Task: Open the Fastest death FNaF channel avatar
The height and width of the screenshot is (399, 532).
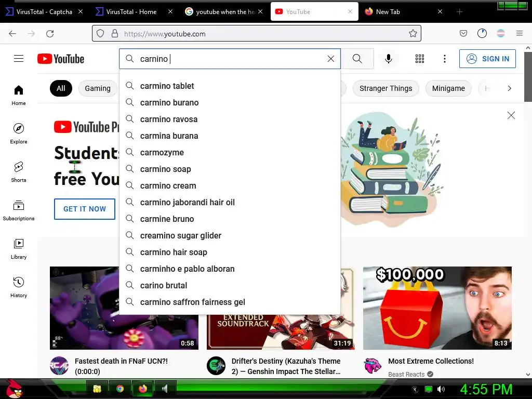Action: [59, 366]
